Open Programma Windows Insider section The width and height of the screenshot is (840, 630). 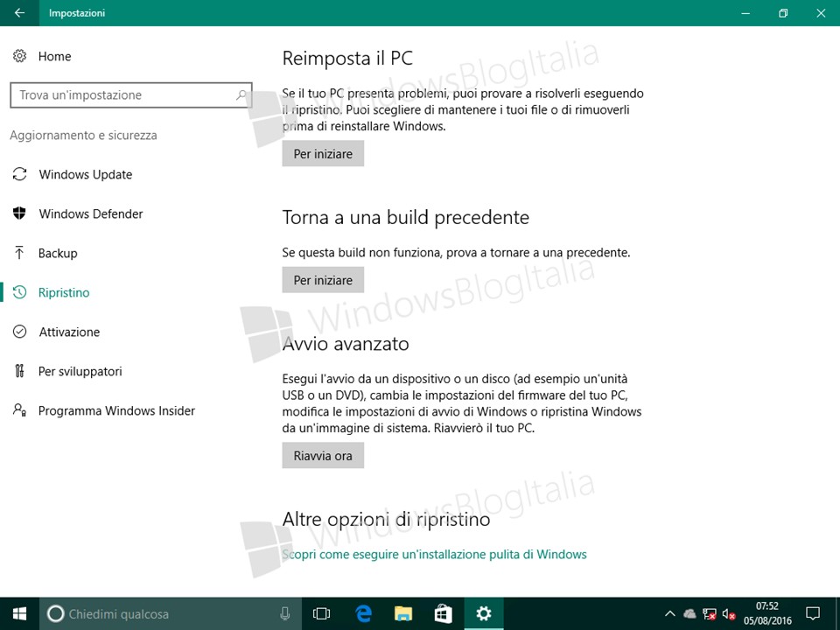(116, 411)
